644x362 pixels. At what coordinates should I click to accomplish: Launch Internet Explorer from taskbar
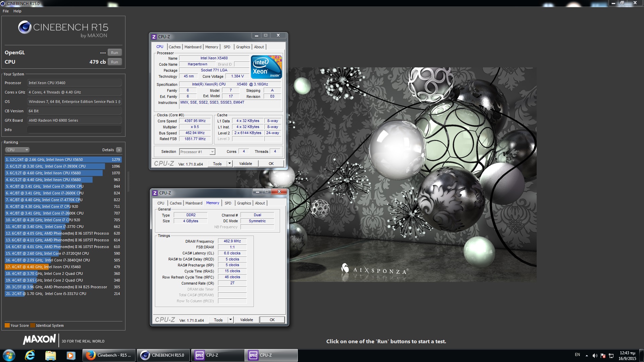pyautogui.click(x=30, y=355)
